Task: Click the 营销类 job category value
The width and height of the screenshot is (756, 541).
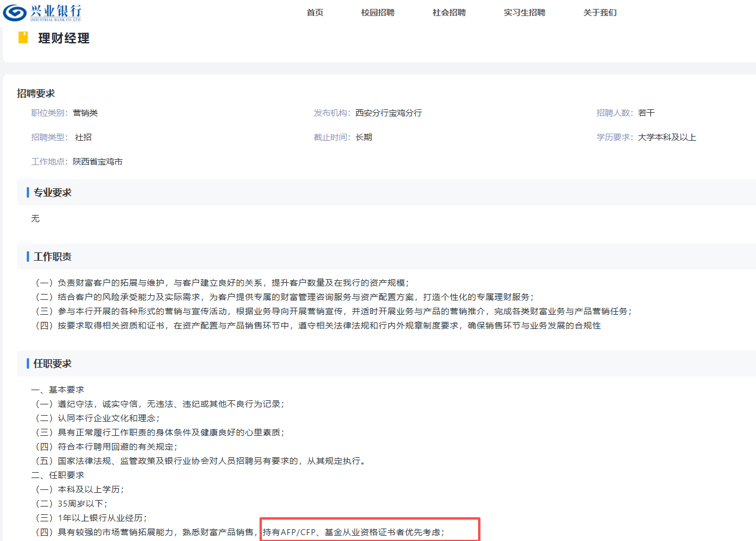Action: pos(85,113)
